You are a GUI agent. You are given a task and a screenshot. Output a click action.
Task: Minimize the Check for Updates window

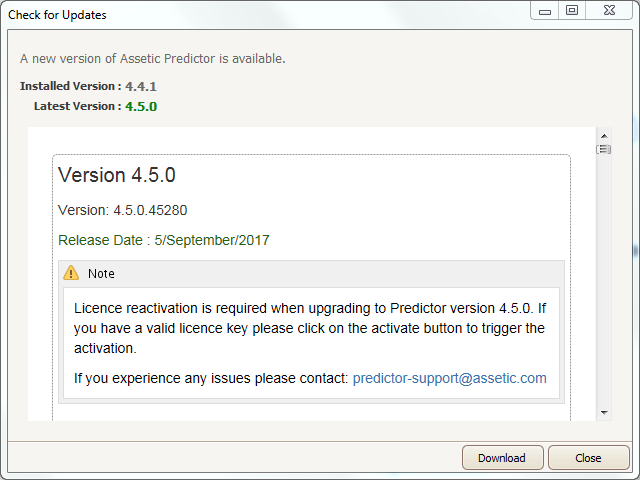pyautogui.click(x=544, y=11)
